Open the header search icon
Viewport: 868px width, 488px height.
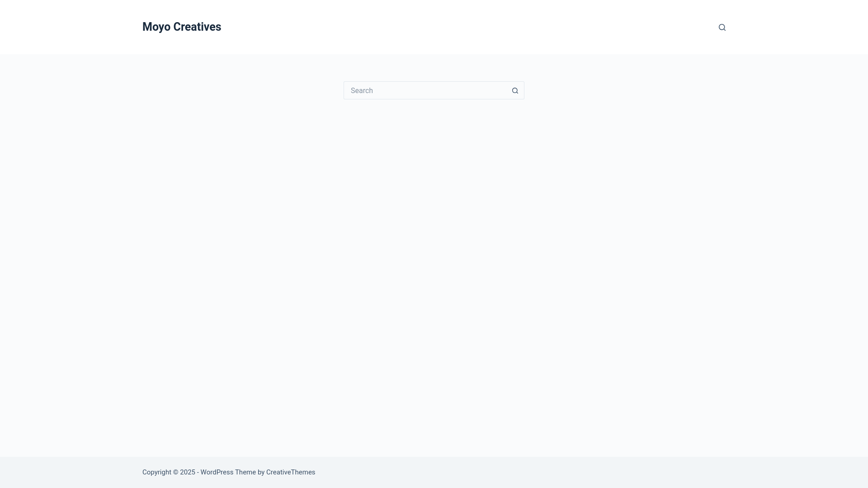coord(722,27)
